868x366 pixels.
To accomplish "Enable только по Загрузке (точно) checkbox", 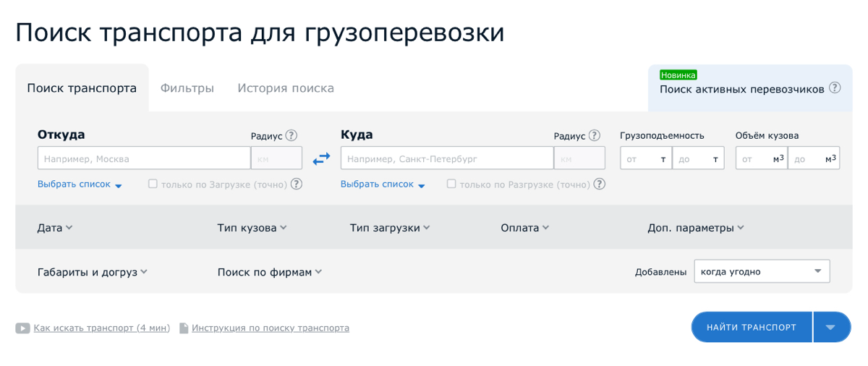I will point(153,184).
